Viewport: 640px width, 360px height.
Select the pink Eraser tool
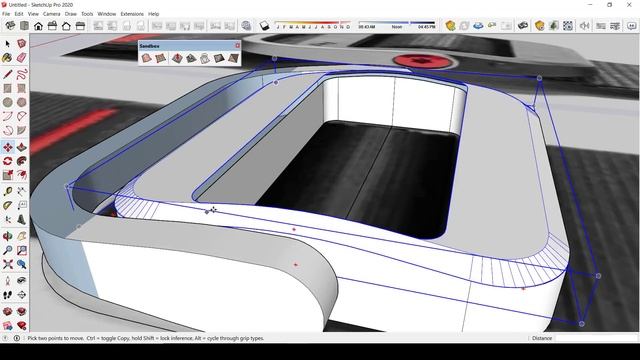point(22,58)
